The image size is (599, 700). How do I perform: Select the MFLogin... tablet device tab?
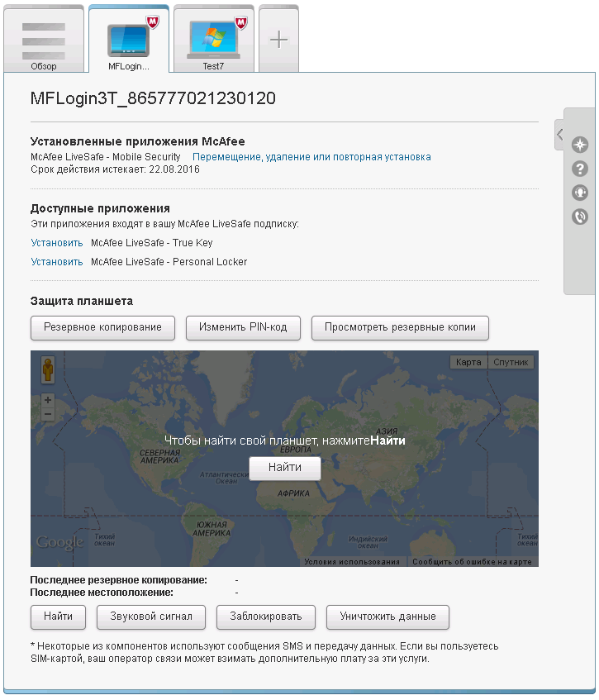point(129,40)
